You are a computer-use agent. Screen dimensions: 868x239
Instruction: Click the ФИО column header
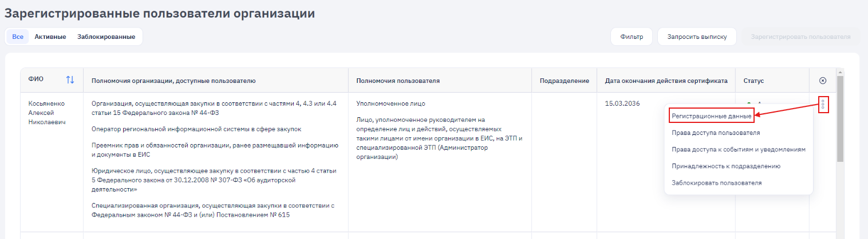point(36,79)
